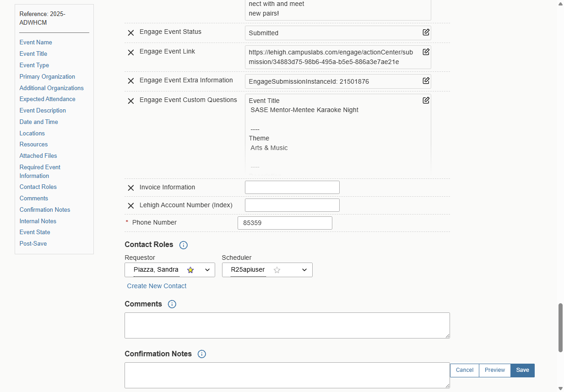
Task: Expand the Requestor dropdown
Action: coord(207,270)
